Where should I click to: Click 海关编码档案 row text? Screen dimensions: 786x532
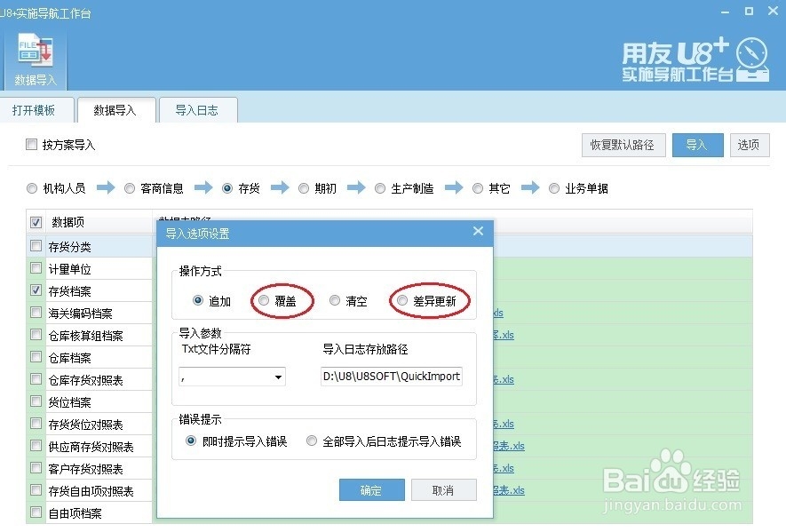pos(80,314)
